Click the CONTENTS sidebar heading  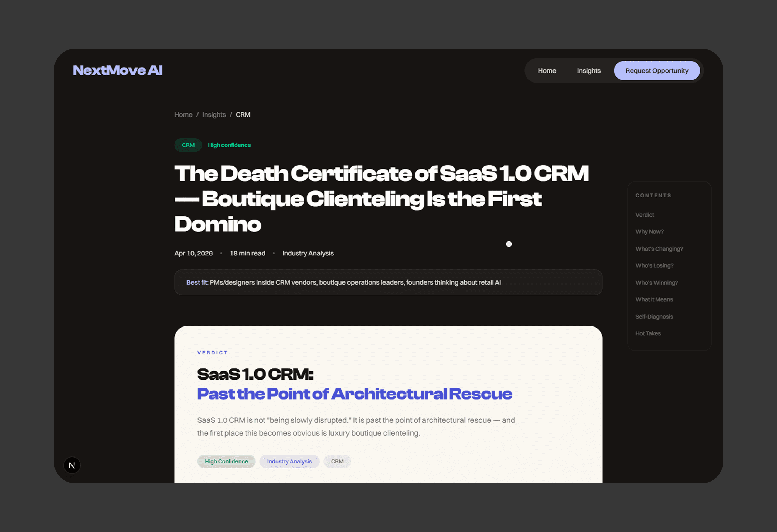[x=653, y=195]
